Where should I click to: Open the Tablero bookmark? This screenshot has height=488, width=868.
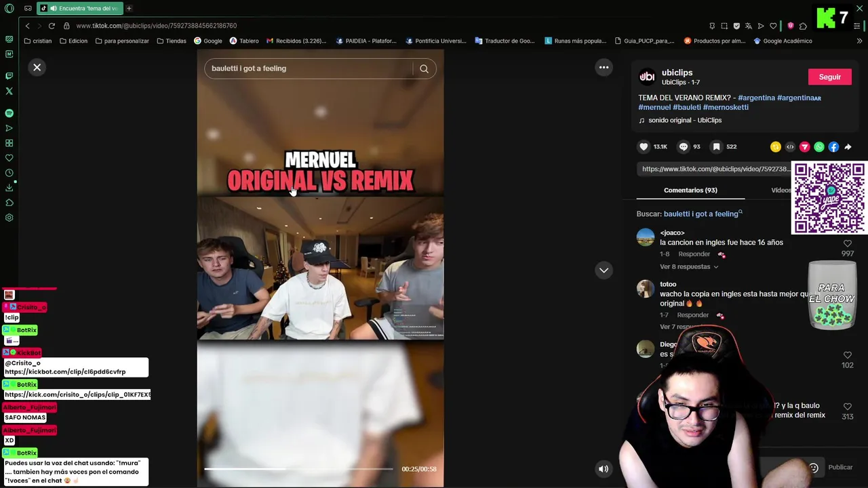coord(244,41)
